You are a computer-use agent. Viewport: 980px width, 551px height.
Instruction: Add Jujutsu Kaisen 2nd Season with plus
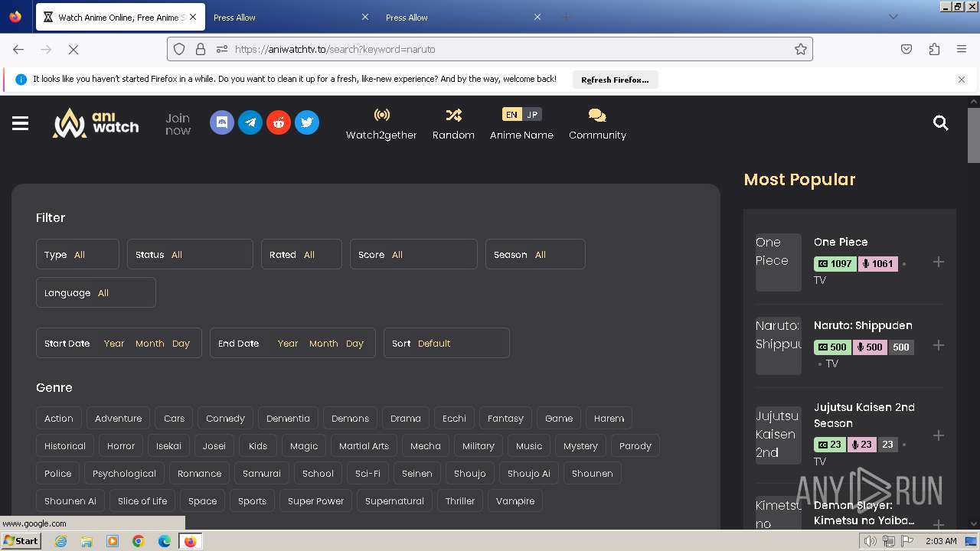[x=939, y=435]
